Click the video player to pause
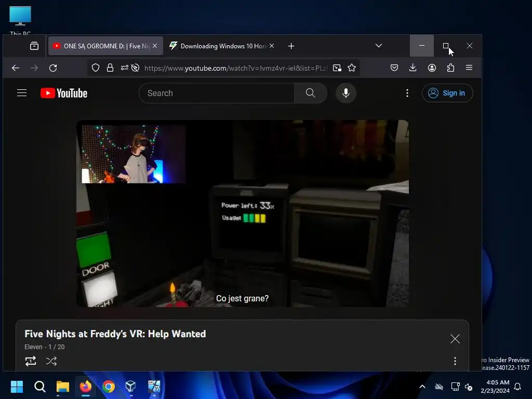 tap(243, 214)
